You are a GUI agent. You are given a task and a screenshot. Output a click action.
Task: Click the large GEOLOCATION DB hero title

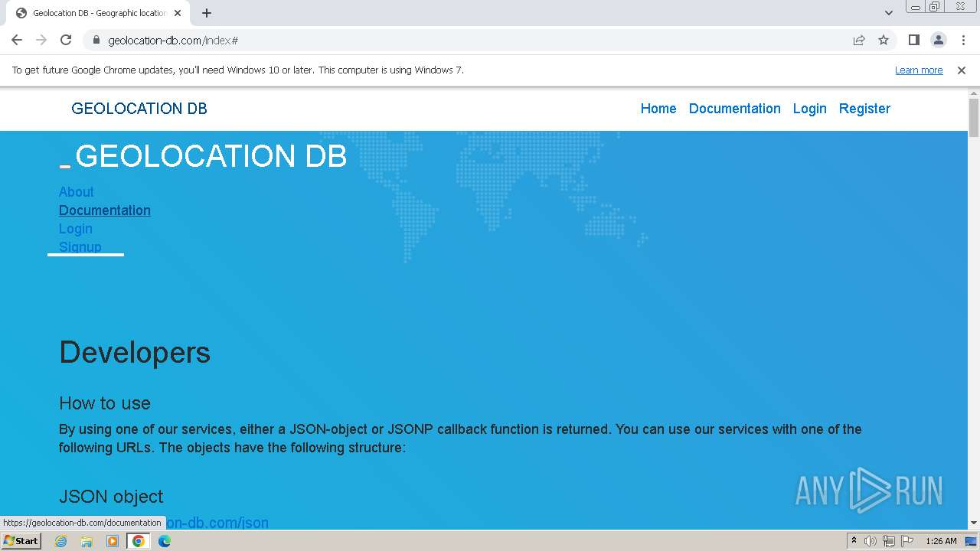[211, 156]
